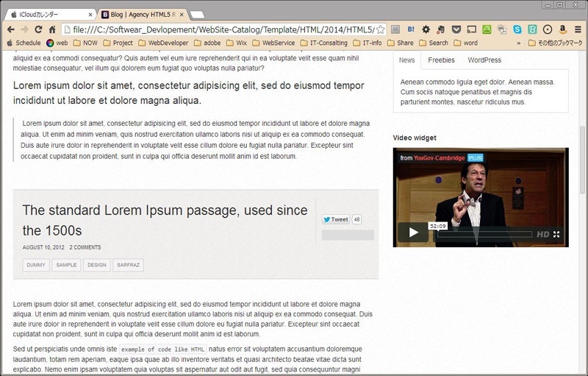Select the News widget tab
588x376 pixels.
point(407,60)
